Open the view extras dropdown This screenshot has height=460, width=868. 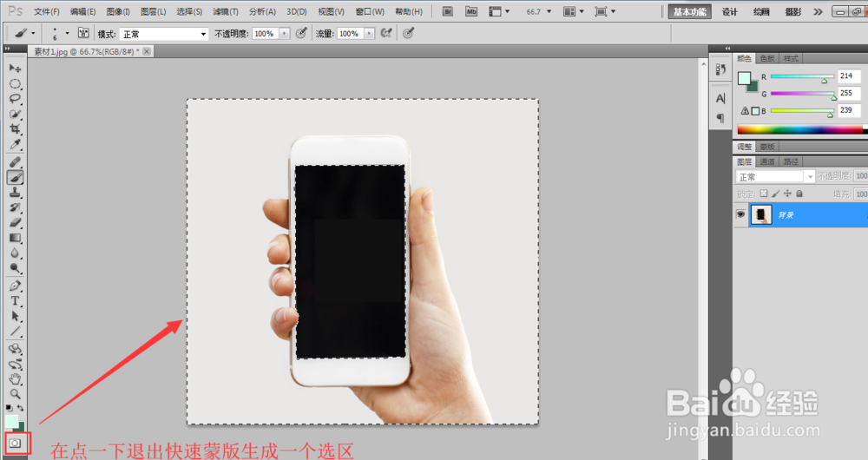[x=499, y=11]
